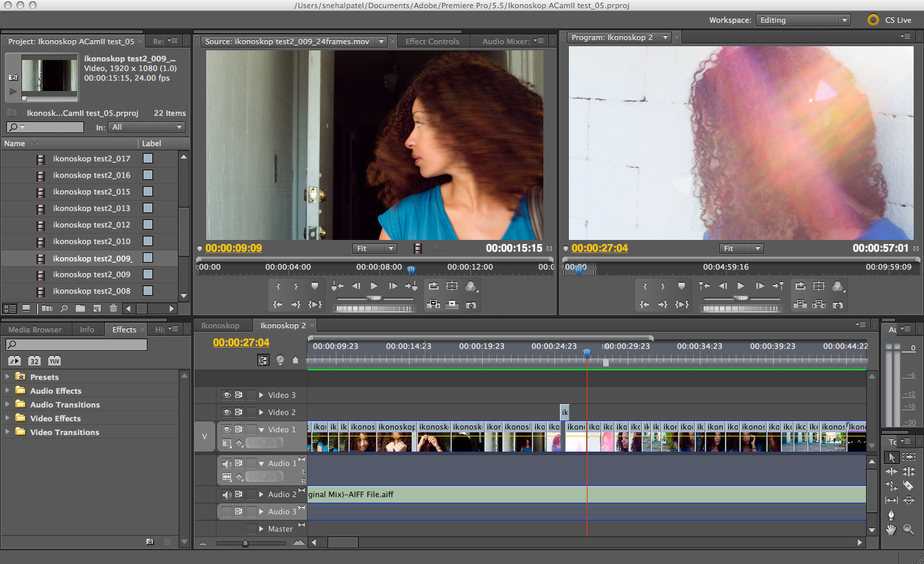Viewport: 924px width, 564px height.
Task: Select the Effects tab
Action: coord(124,330)
